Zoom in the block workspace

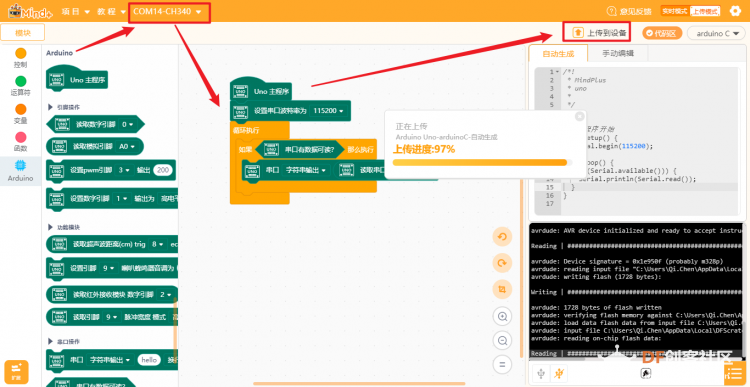(x=502, y=316)
